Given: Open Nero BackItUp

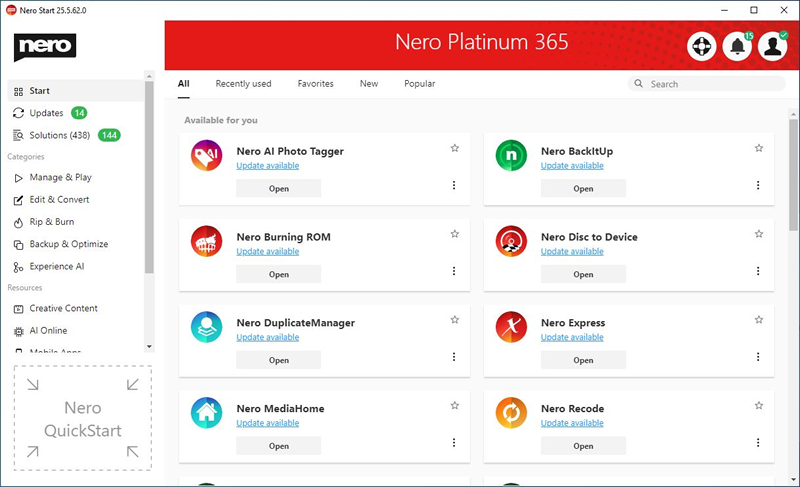Looking at the screenshot, I should pyautogui.click(x=583, y=188).
